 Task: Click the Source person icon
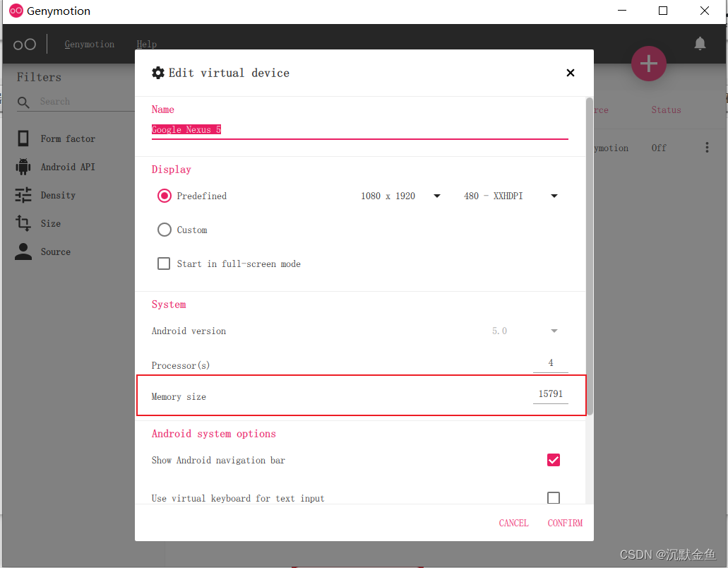pos(23,252)
